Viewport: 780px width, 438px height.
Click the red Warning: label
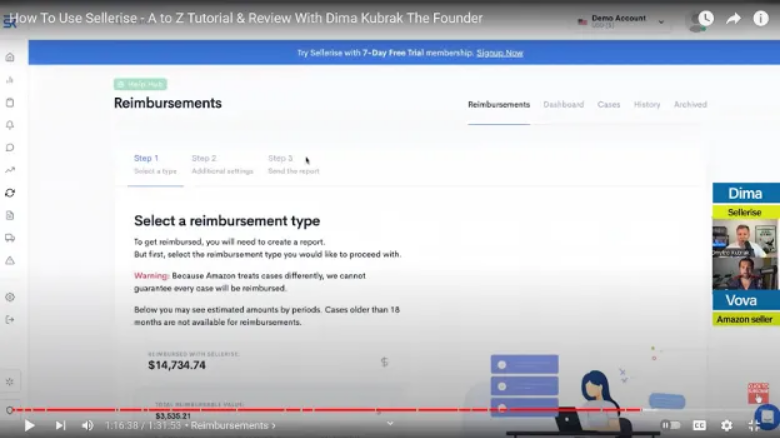point(151,275)
